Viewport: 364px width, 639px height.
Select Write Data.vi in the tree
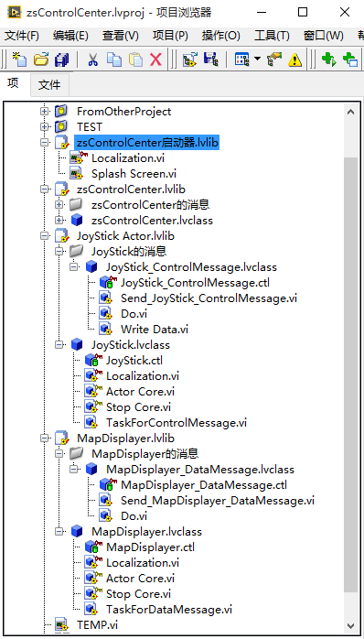(155, 329)
